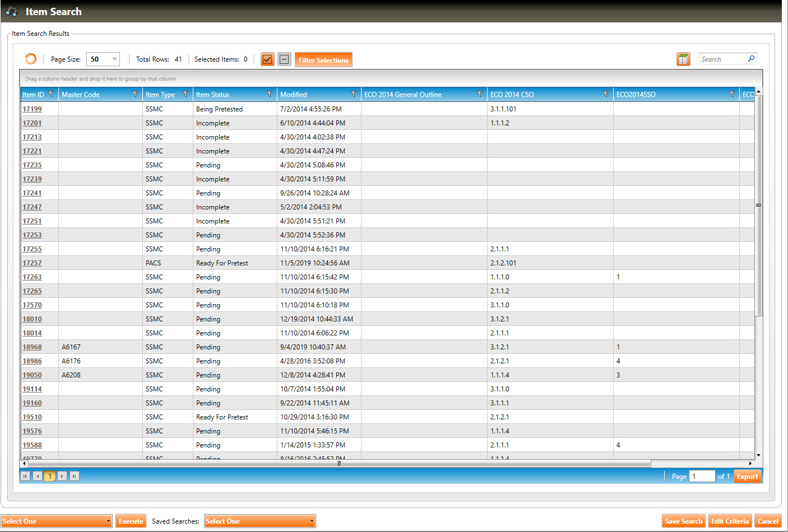Open the column chooser grid icon
Image resolution: width=788 pixels, height=532 pixels.
683,59
